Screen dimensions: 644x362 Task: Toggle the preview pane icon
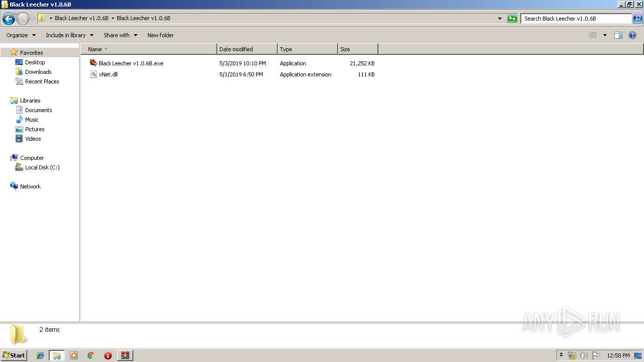[x=618, y=35]
